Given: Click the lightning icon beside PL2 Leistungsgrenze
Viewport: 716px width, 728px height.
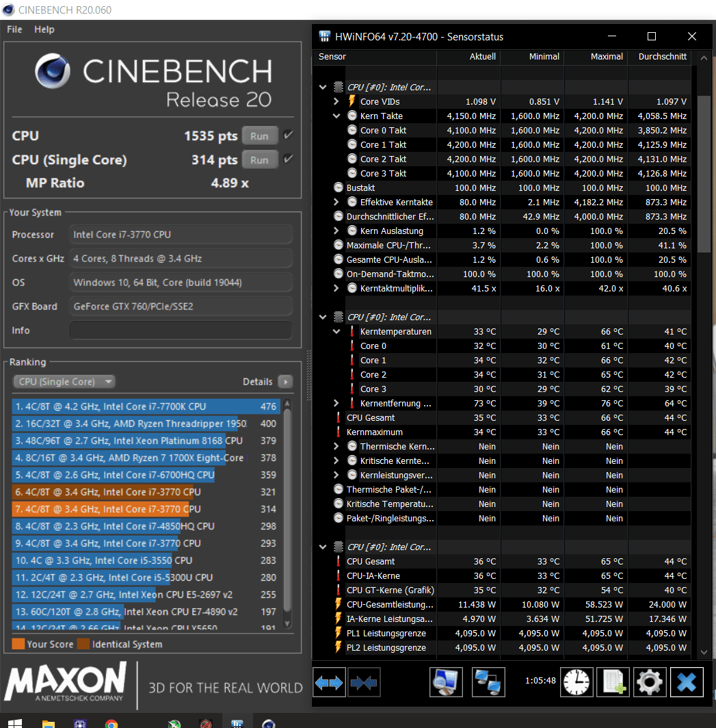Looking at the screenshot, I should tap(339, 647).
